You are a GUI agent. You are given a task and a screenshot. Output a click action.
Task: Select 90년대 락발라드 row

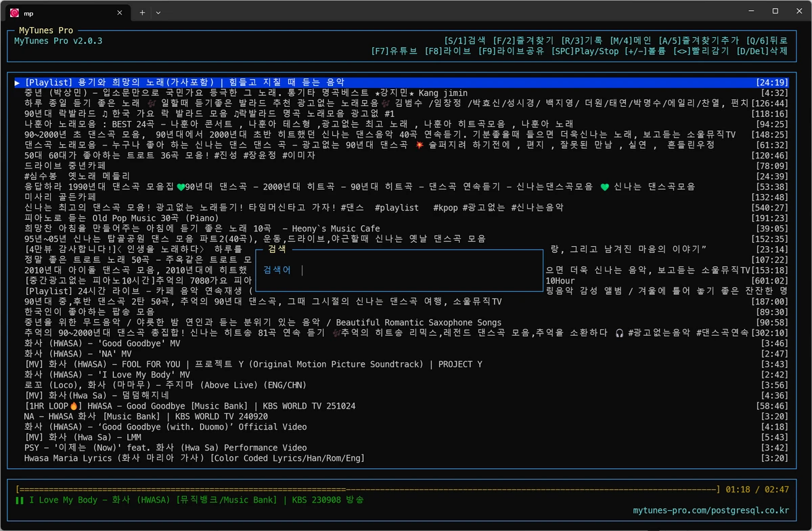[x=401, y=114]
